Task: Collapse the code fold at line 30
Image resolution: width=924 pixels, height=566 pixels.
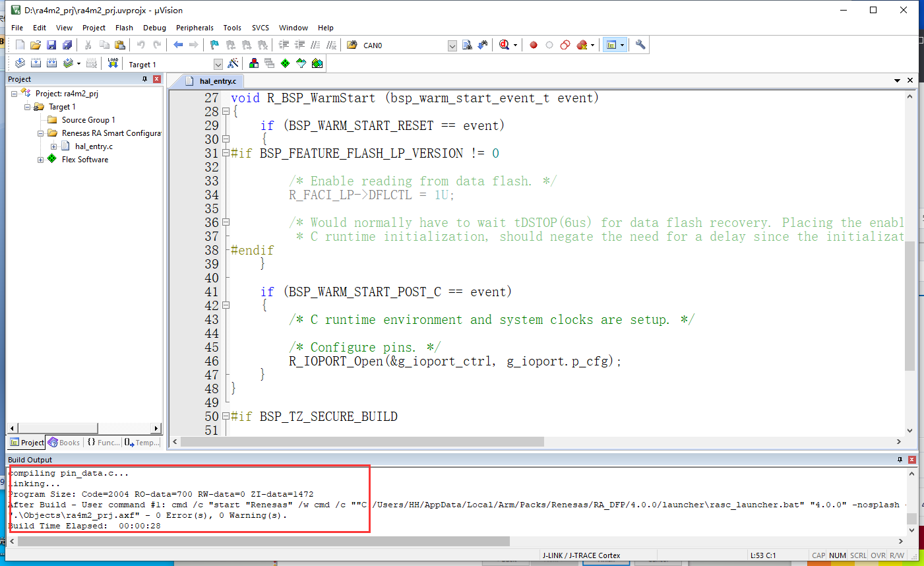Action: tap(226, 139)
